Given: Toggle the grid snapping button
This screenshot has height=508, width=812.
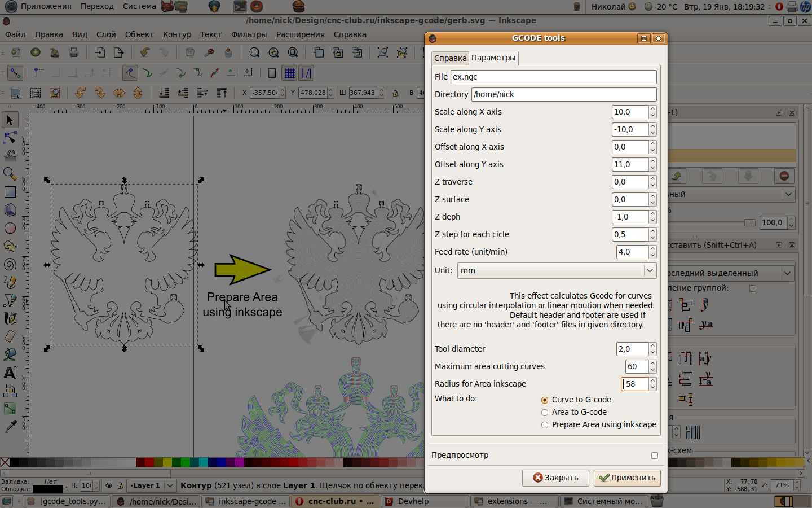Looking at the screenshot, I should [x=290, y=73].
